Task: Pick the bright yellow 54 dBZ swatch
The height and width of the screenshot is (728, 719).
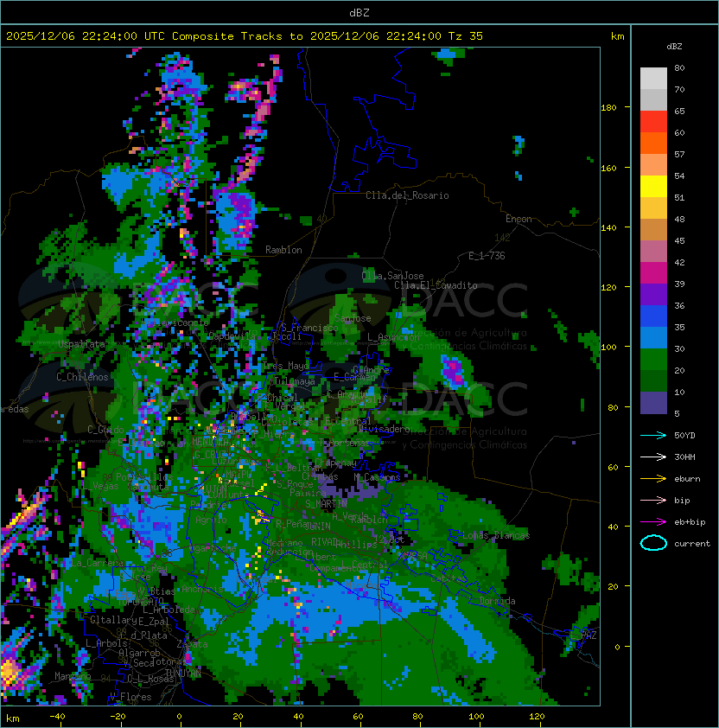Action: (653, 187)
